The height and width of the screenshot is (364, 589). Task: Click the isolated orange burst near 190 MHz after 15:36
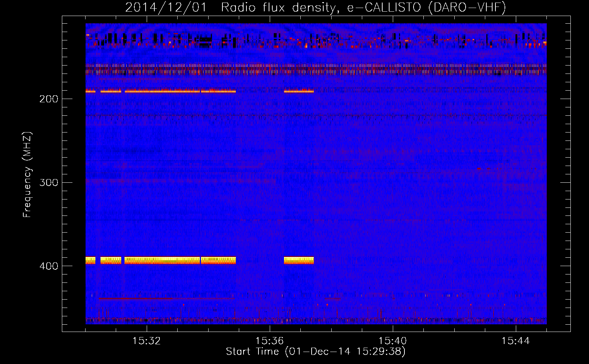299,91
